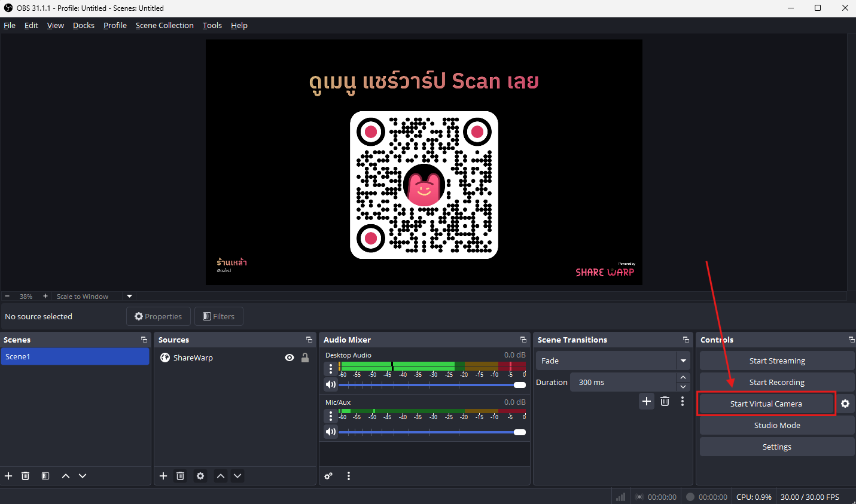Screen dimensions: 856x504
Task: Open the Tools menu
Action: [212, 25]
